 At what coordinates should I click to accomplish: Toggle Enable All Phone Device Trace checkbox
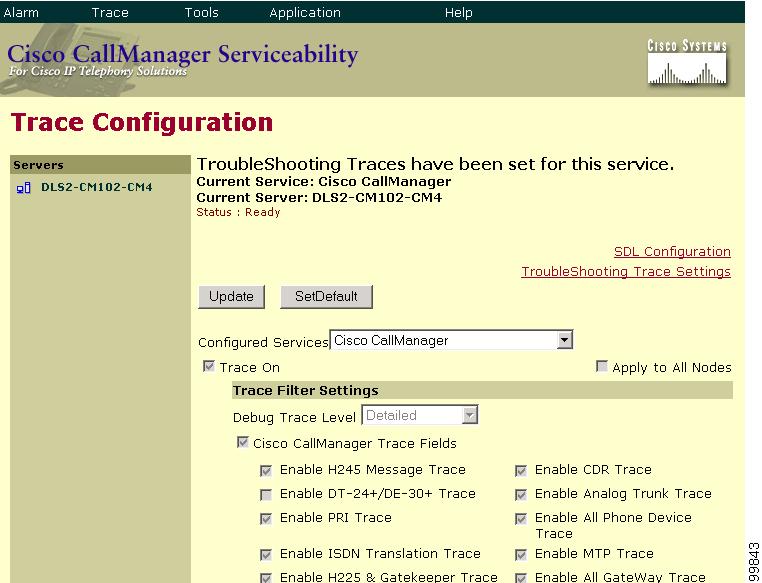pyautogui.click(x=521, y=518)
